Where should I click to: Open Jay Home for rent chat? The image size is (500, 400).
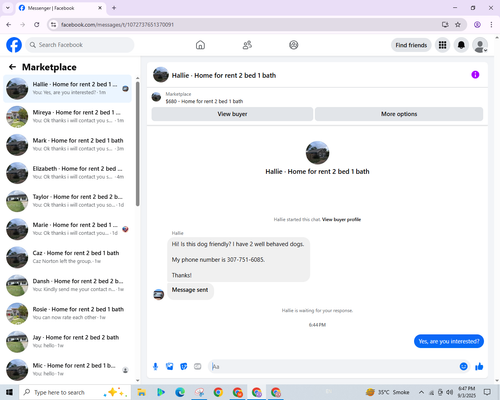pyautogui.click(x=67, y=341)
